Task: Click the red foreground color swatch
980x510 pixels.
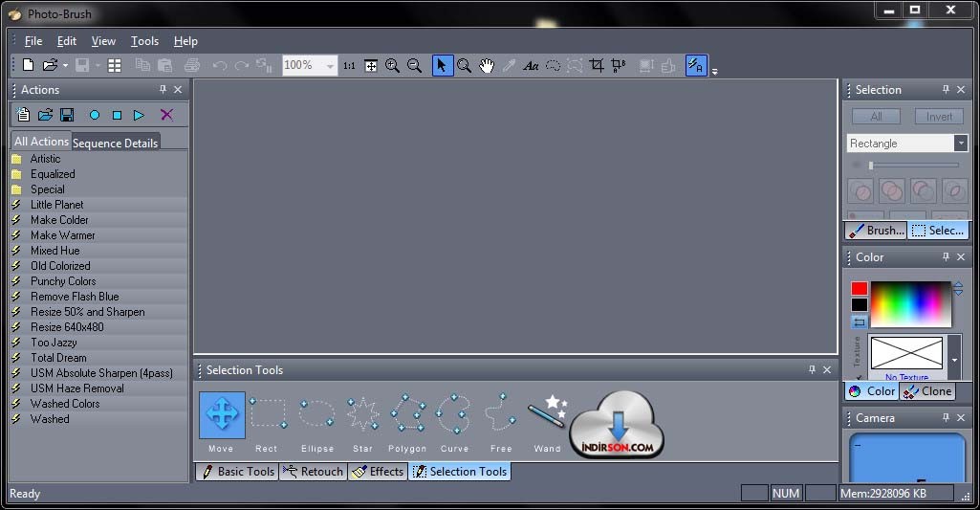Action: 860,288
